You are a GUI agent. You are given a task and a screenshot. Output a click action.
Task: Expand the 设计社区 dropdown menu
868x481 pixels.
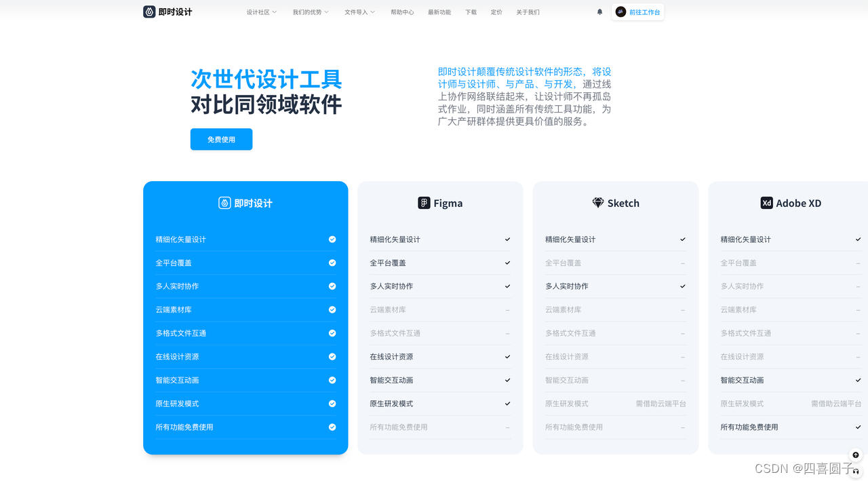coord(262,12)
